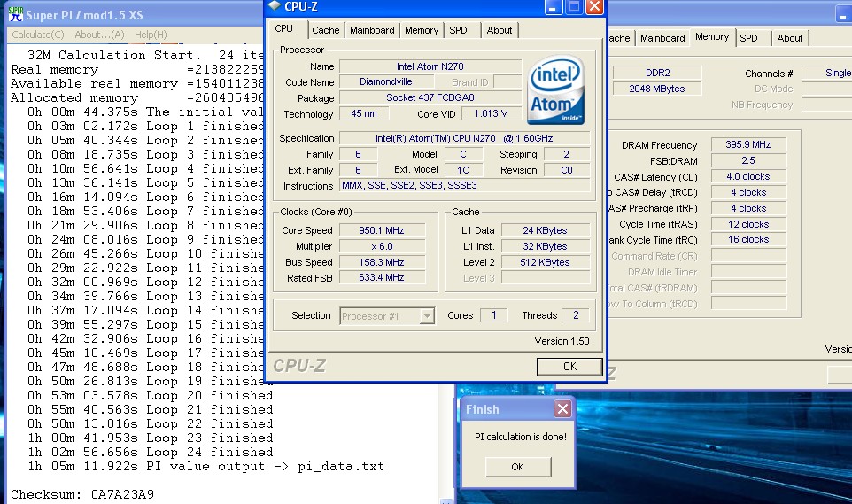Click the Loop 1 finished line in Super PI

tap(145, 126)
